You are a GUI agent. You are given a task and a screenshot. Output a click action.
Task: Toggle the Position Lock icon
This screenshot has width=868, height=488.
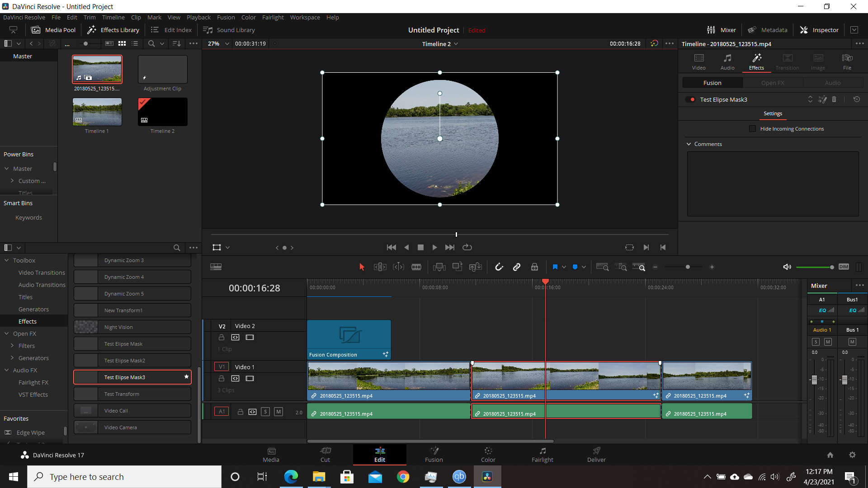[x=534, y=267]
